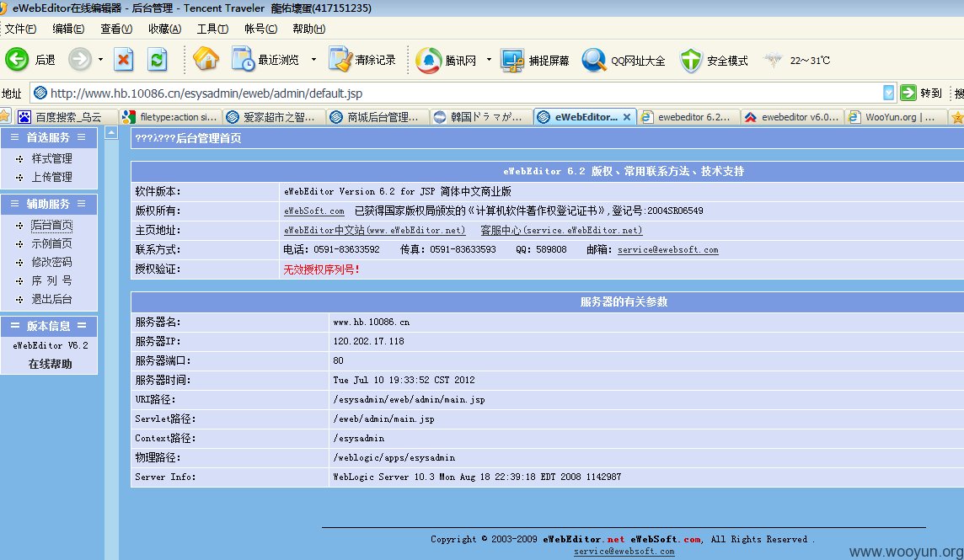Viewport: 964px width, 560px height.
Task: Open eWebEditor中文站 homepage link
Action: (x=374, y=230)
